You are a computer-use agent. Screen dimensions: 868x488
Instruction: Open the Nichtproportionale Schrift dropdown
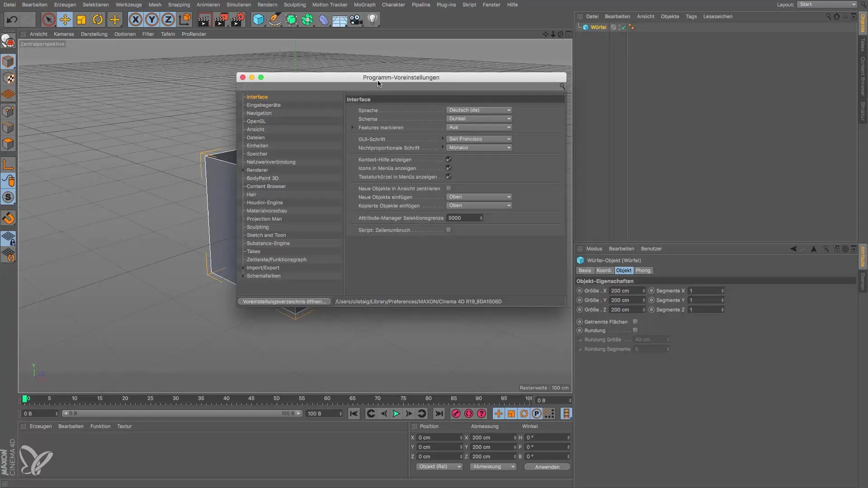click(x=479, y=148)
